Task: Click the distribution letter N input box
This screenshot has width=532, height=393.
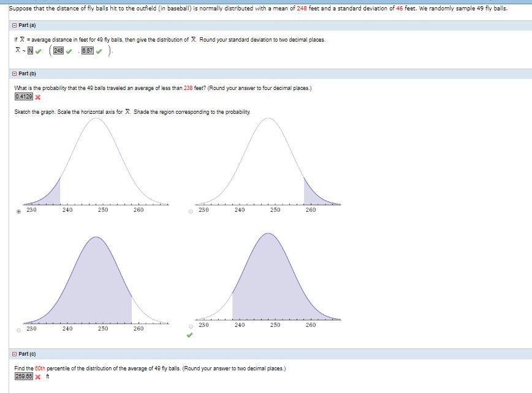Action: point(30,51)
